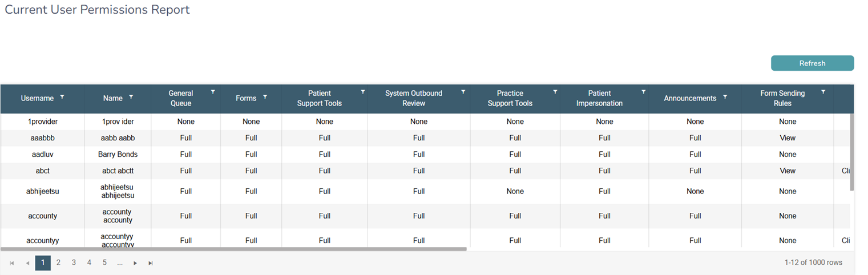This screenshot has height=275, width=868.
Task: Jump to page 5 of results
Action: (x=104, y=262)
